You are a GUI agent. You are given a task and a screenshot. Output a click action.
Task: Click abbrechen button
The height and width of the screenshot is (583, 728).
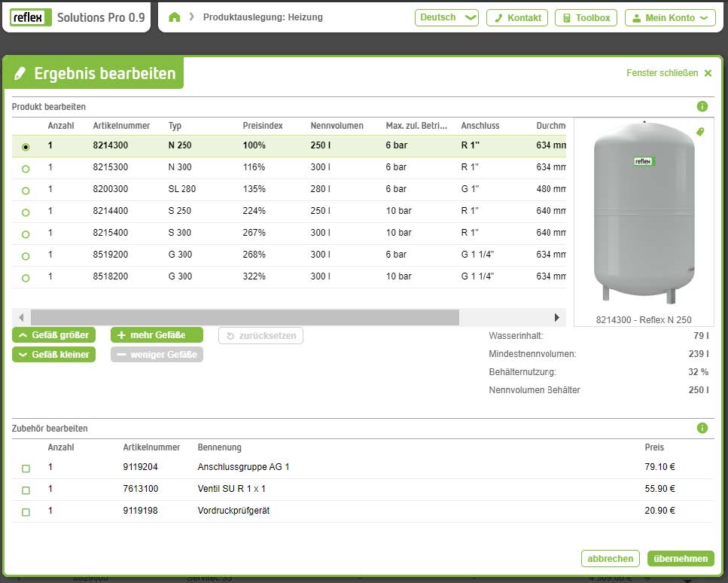(x=610, y=558)
